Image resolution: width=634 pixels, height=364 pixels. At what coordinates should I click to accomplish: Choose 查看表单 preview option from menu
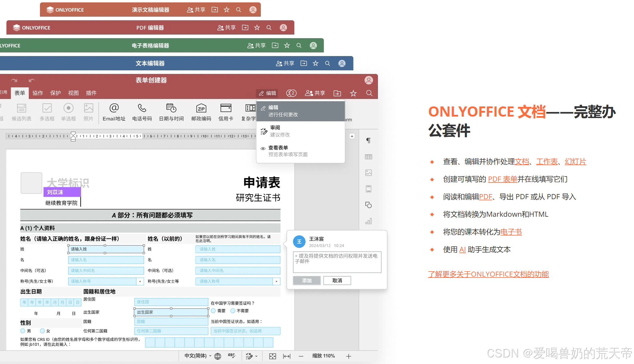(300, 151)
